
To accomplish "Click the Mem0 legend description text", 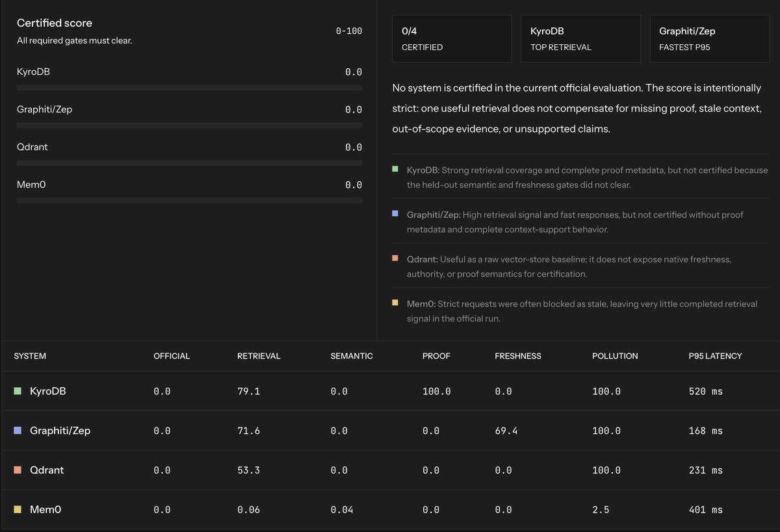I will click(582, 311).
